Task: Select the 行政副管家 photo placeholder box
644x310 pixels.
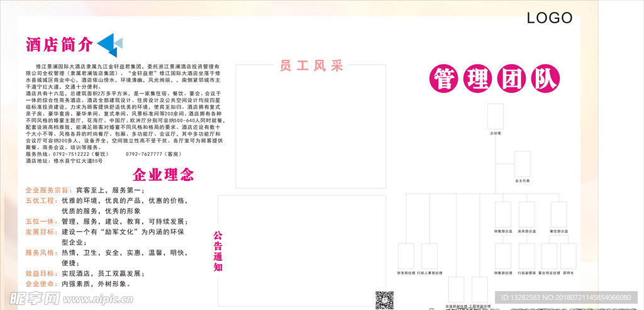Action: point(526,256)
